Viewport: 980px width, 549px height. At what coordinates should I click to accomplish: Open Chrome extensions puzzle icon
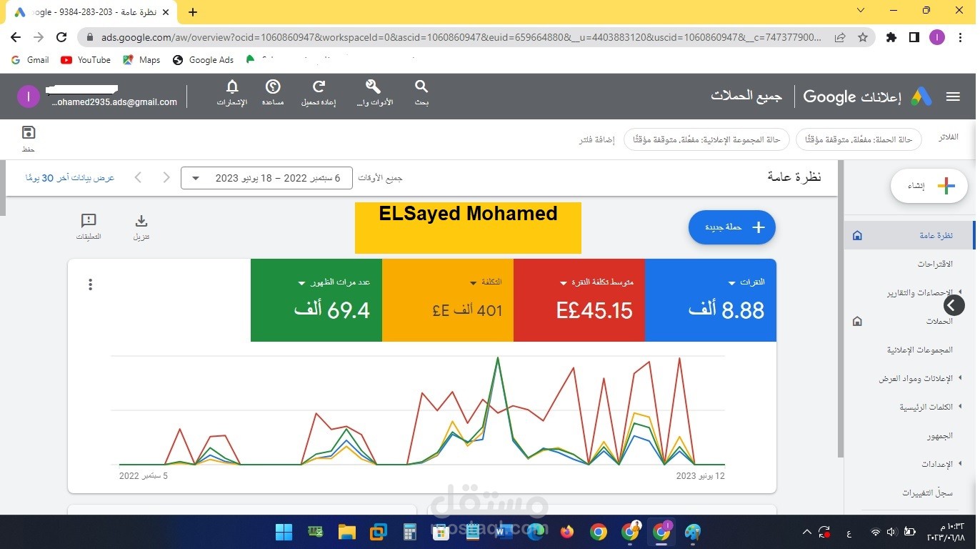coord(891,37)
